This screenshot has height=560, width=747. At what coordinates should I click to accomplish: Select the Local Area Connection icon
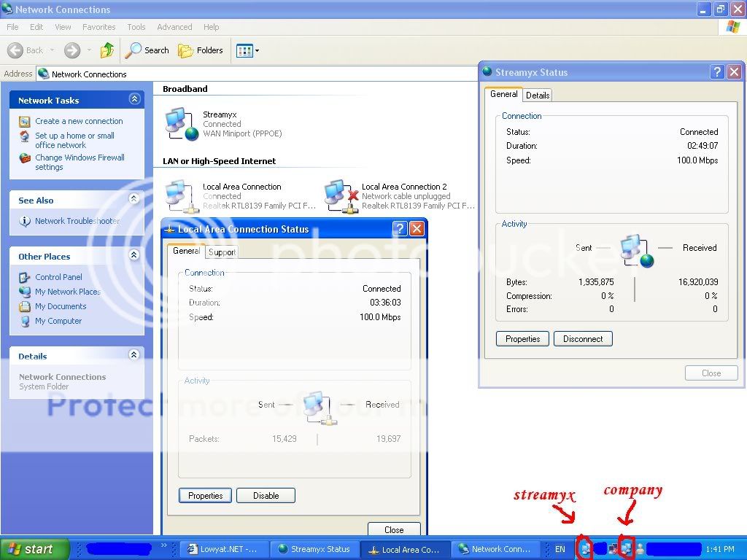[x=181, y=195]
